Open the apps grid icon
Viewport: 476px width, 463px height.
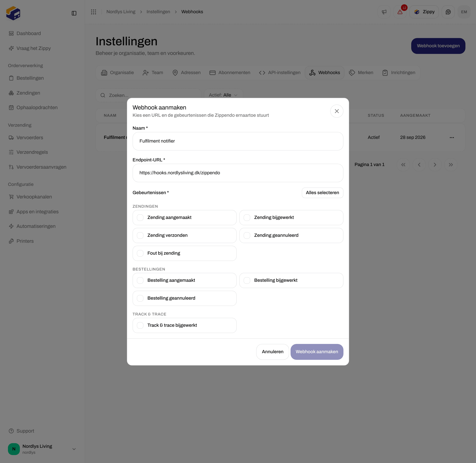pyautogui.click(x=94, y=12)
